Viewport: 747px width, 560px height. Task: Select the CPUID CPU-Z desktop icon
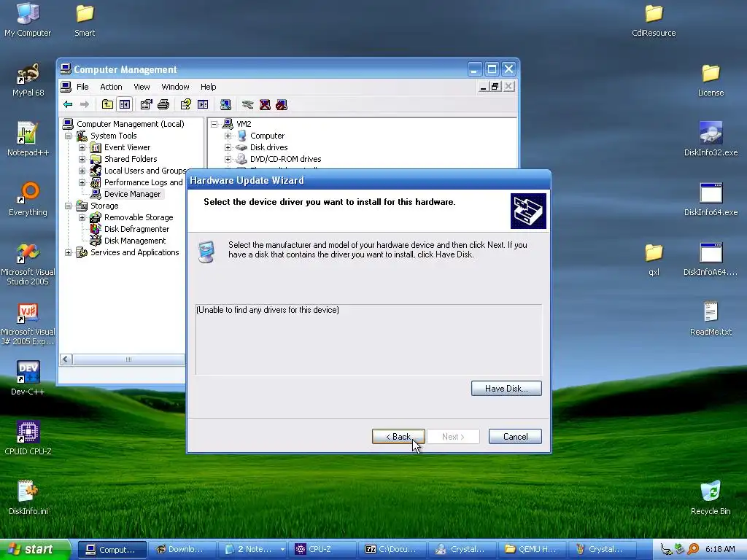pyautogui.click(x=28, y=438)
